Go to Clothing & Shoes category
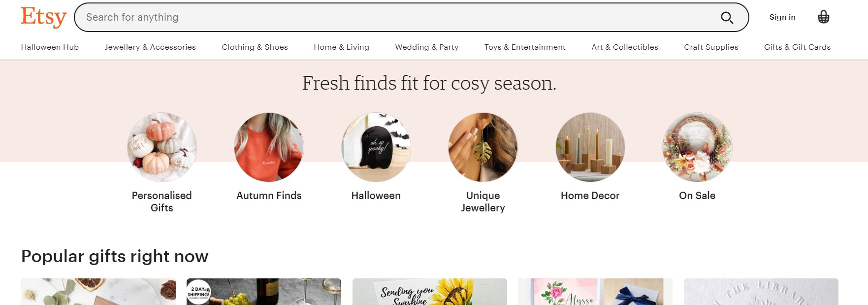 click(255, 47)
